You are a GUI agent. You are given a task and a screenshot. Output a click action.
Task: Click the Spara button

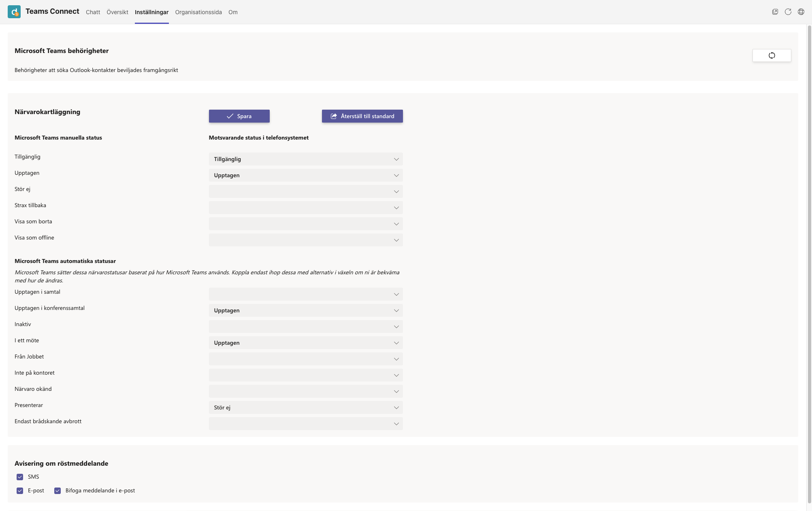(x=239, y=116)
